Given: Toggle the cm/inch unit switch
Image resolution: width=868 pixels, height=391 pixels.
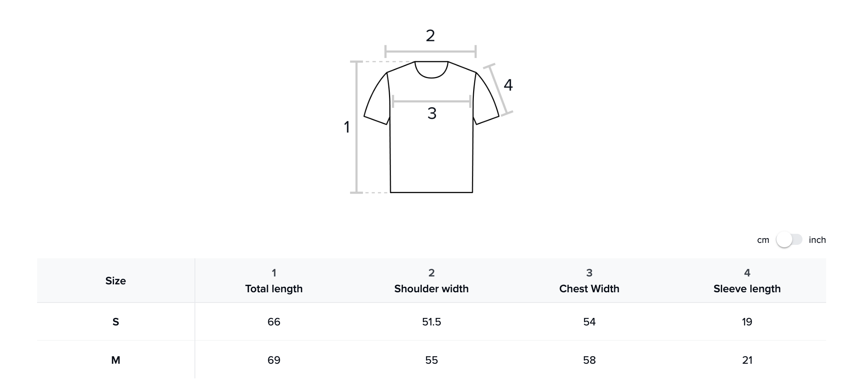Looking at the screenshot, I should 789,240.
